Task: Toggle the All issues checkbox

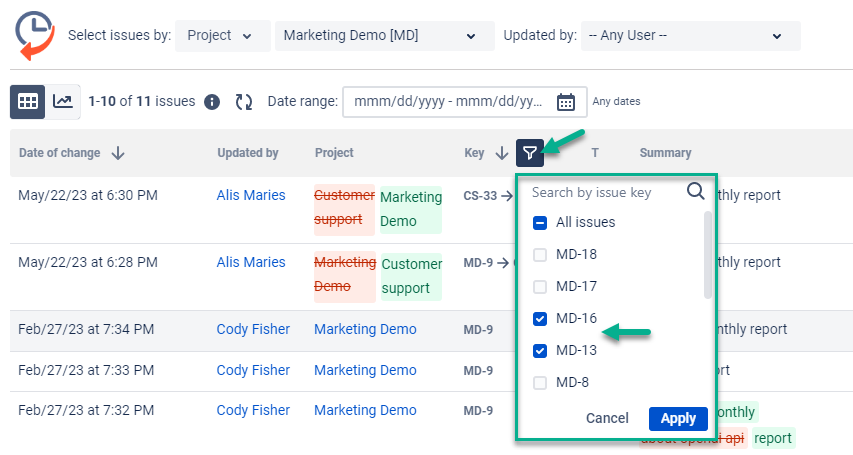Action: 540,223
